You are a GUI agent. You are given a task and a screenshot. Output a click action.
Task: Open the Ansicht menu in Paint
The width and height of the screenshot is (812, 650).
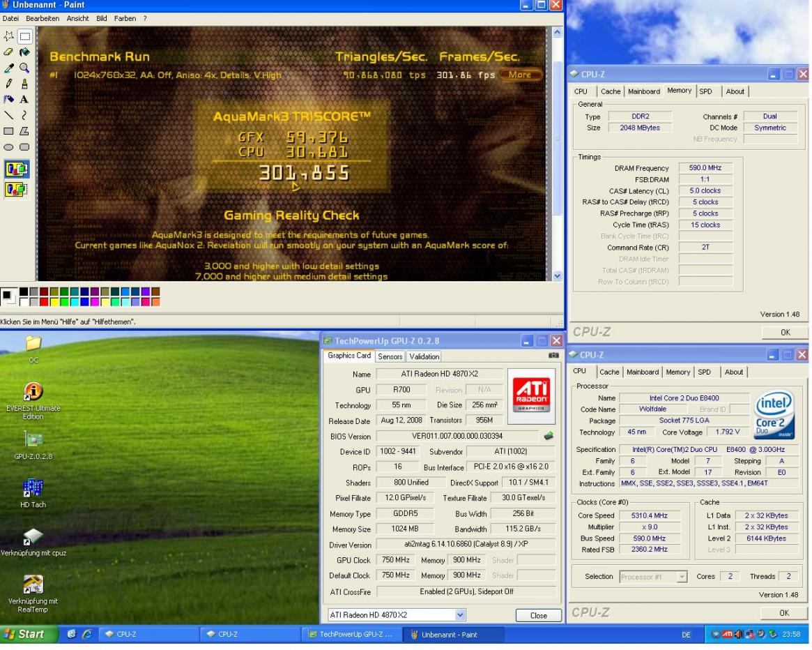pyautogui.click(x=77, y=18)
